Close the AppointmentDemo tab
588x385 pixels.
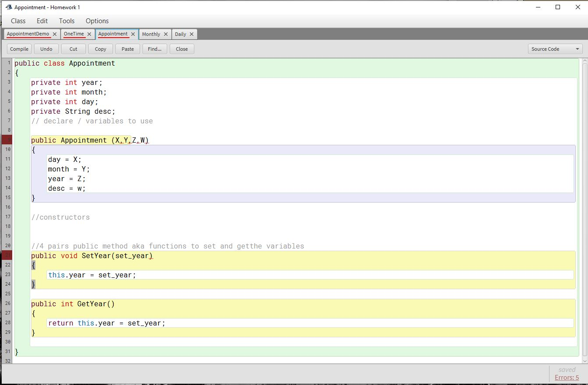point(55,34)
